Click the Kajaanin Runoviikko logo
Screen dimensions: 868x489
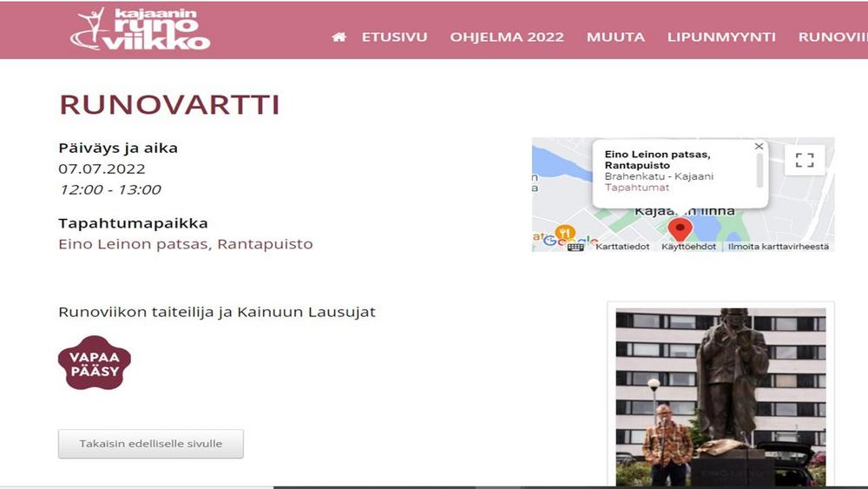click(x=140, y=30)
